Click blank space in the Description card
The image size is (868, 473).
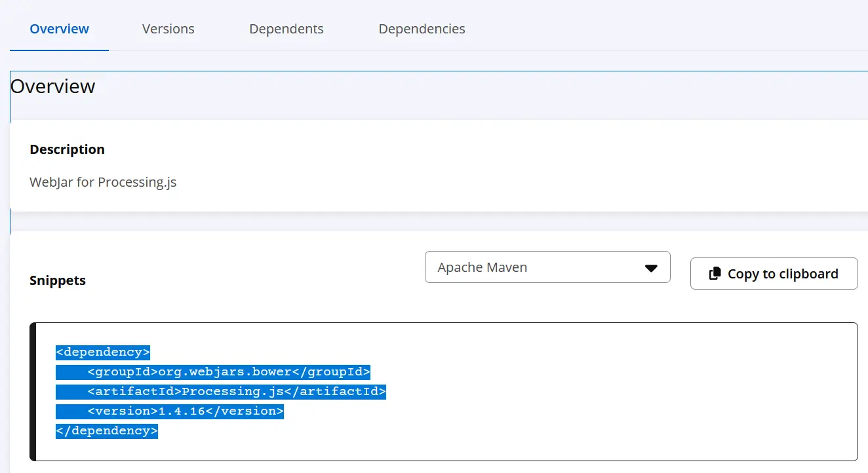[524, 170]
